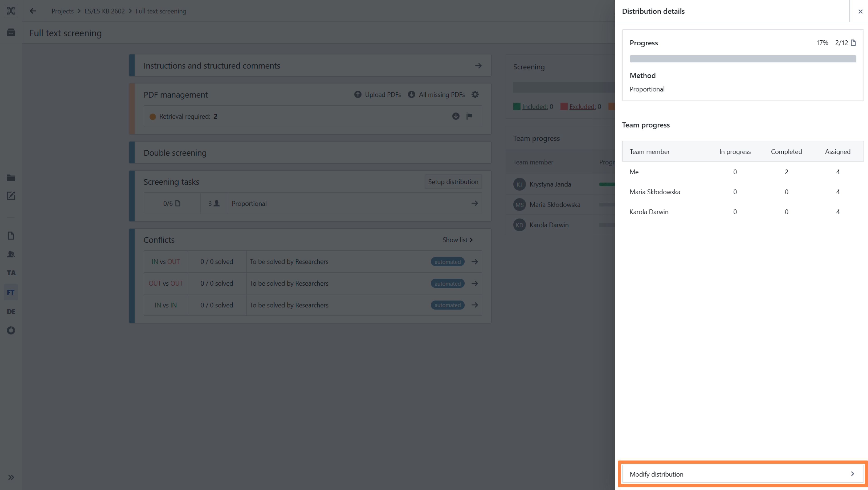868x490 pixels.
Task: Open Modify distribution option
Action: pos(742,474)
